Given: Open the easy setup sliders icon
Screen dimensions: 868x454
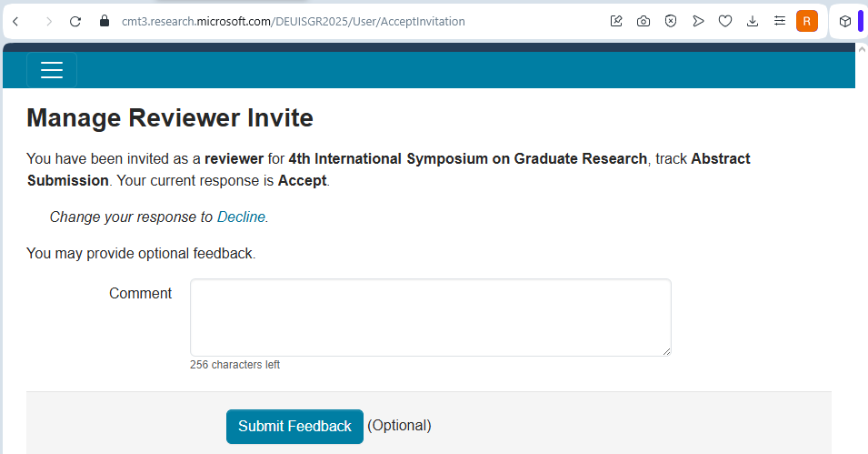Looking at the screenshot, I should (780, 21).
